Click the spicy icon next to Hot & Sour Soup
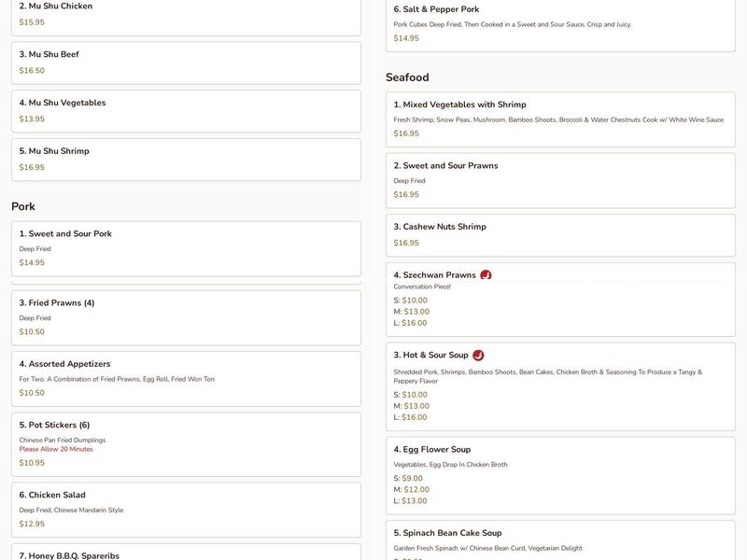 tap(478, 356)
